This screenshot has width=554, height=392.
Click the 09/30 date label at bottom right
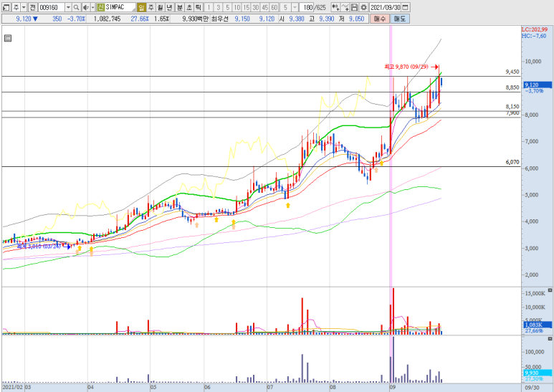pos(532,388)
